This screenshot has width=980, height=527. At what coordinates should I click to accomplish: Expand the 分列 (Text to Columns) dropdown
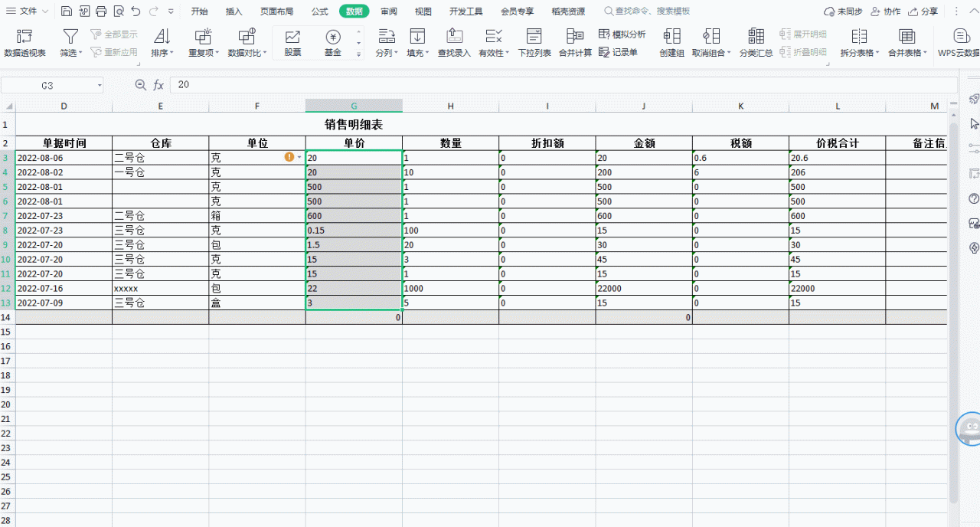(394, 53)
